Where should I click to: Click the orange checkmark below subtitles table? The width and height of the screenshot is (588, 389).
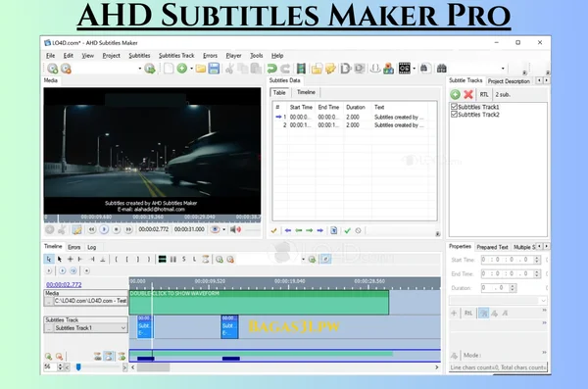tap(273, 230)
